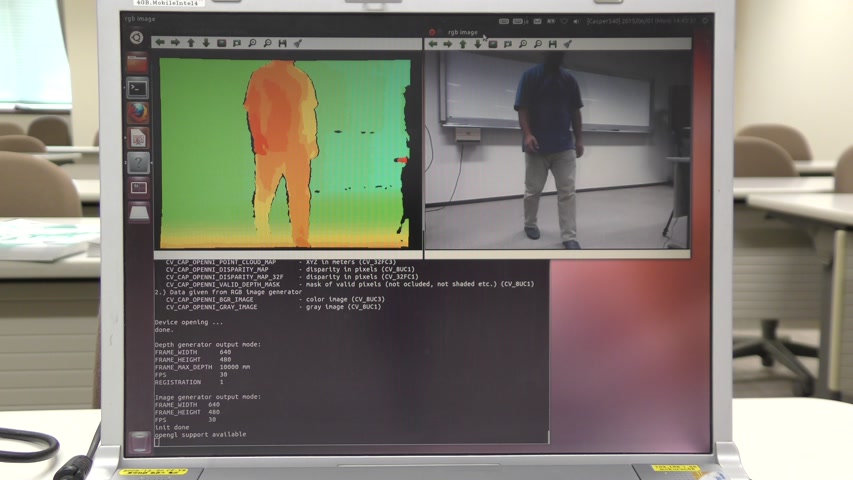
Task: Fit image to depth map window
Action: pos(237,42)
